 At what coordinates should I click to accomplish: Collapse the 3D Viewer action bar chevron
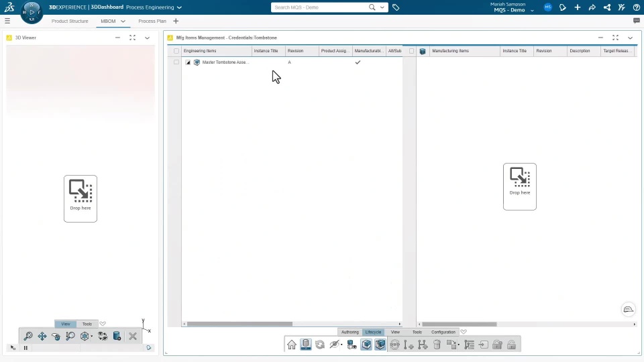tap(103, 323)
